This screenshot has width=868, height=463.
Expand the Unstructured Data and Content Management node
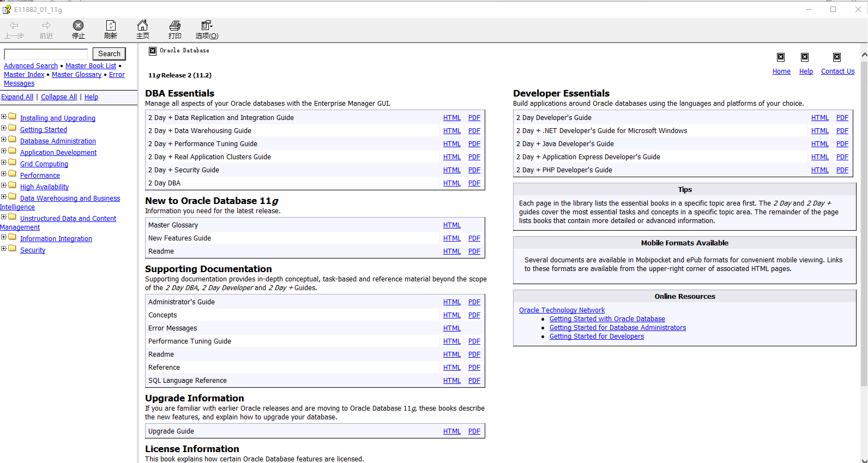[3, 217]
